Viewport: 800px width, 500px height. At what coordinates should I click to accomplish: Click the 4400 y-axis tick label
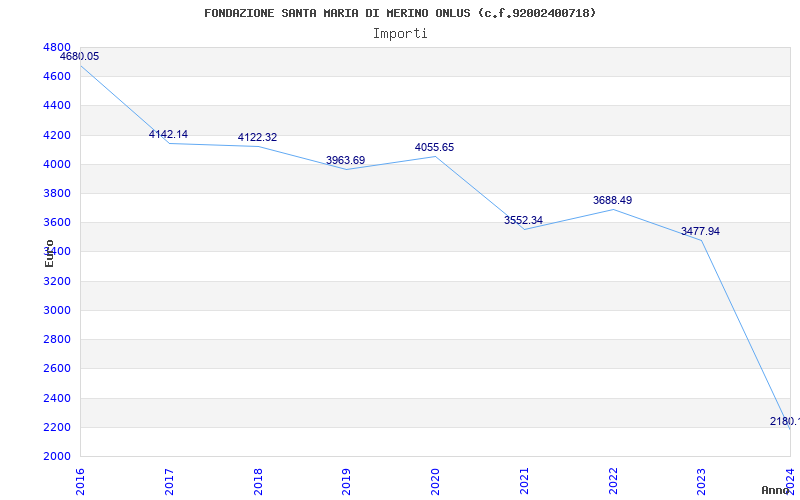[57, 106]
